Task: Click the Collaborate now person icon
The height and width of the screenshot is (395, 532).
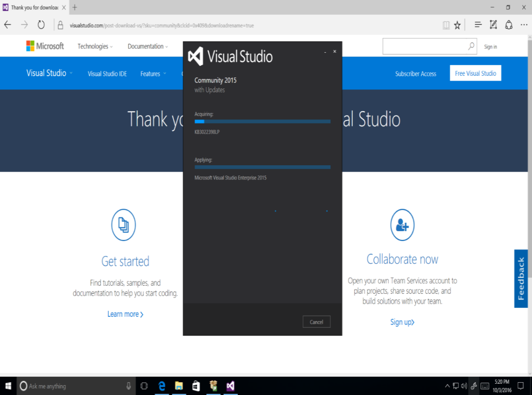Action: click(x=402, y=225)
